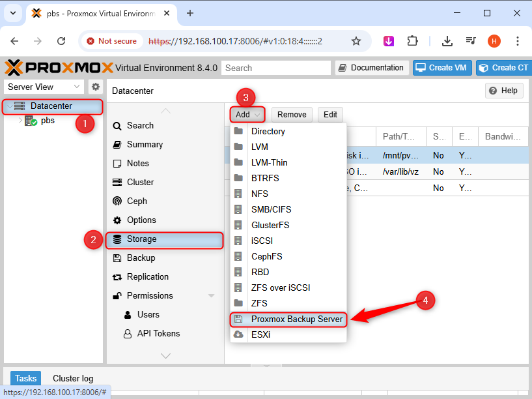
Task: Open the Chrome three-dot menu
Action: pyautogui.click(x=518, y=42)
